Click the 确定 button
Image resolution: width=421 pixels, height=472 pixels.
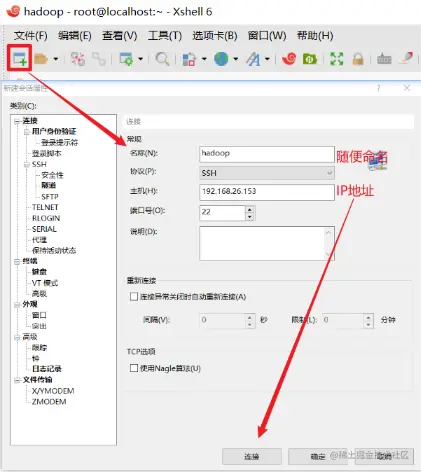[318, 456]
